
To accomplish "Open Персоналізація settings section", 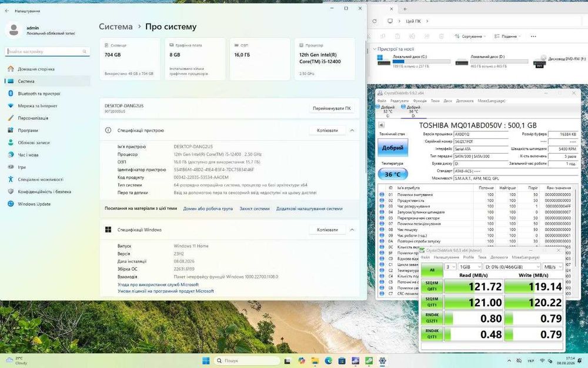I will [x=33, y=118].
